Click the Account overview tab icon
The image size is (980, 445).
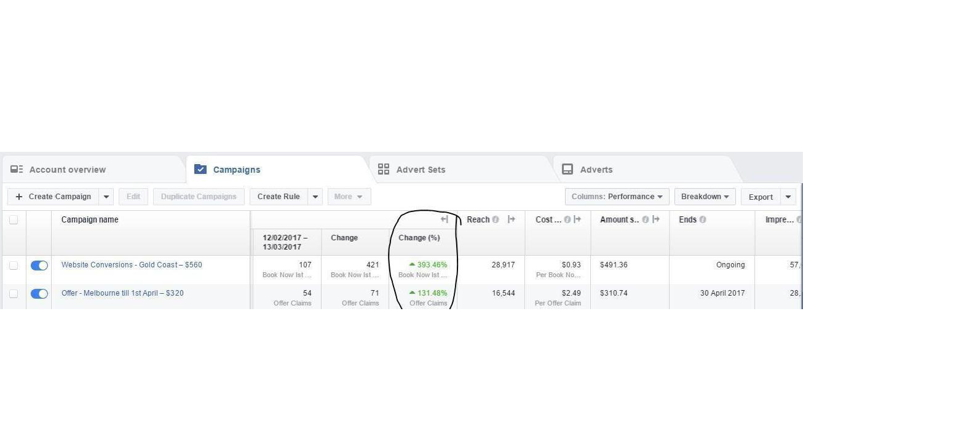point(17,169)
